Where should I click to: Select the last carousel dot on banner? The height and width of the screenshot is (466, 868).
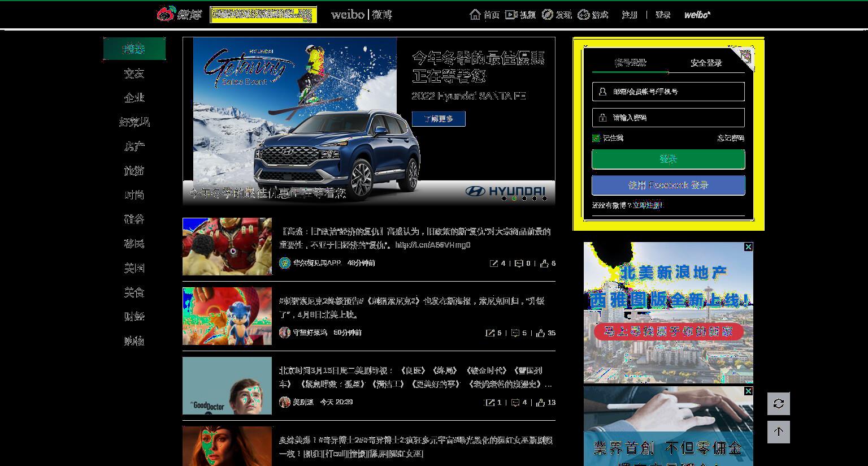(544, 199)
